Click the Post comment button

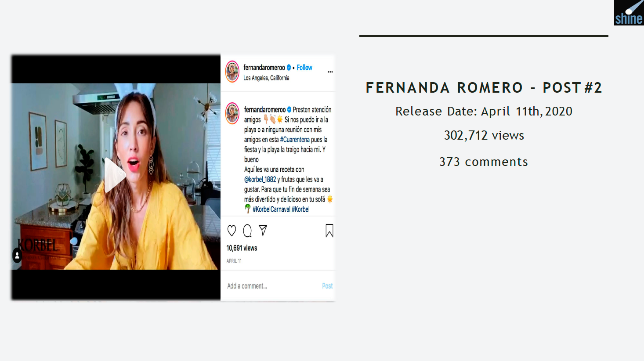coord(327,286)
